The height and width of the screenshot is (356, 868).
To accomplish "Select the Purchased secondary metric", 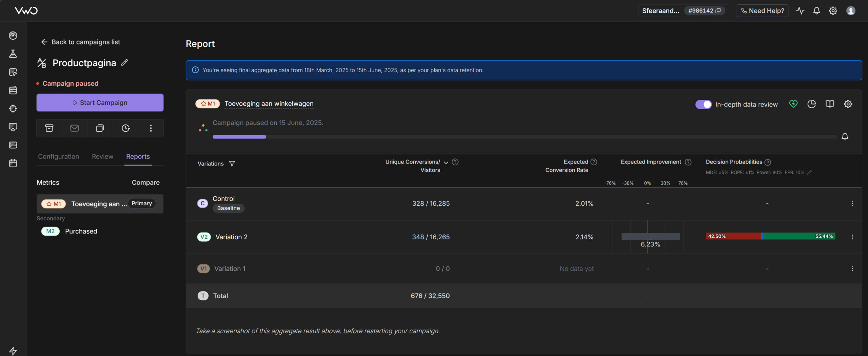I will [x=81, y=231].
